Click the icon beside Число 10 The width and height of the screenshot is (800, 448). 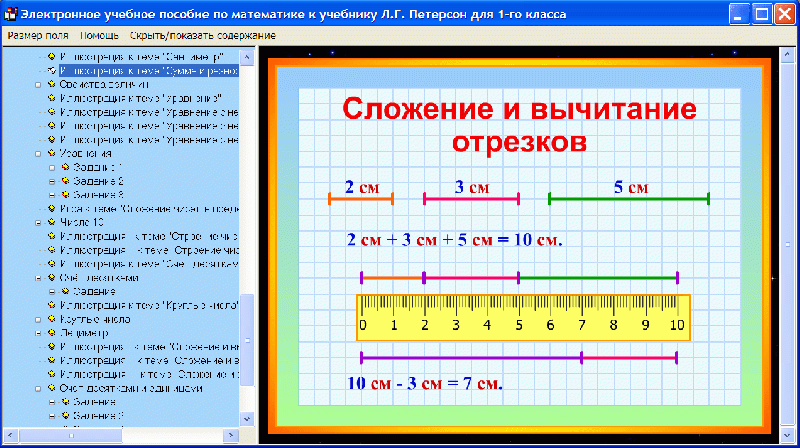52,222
